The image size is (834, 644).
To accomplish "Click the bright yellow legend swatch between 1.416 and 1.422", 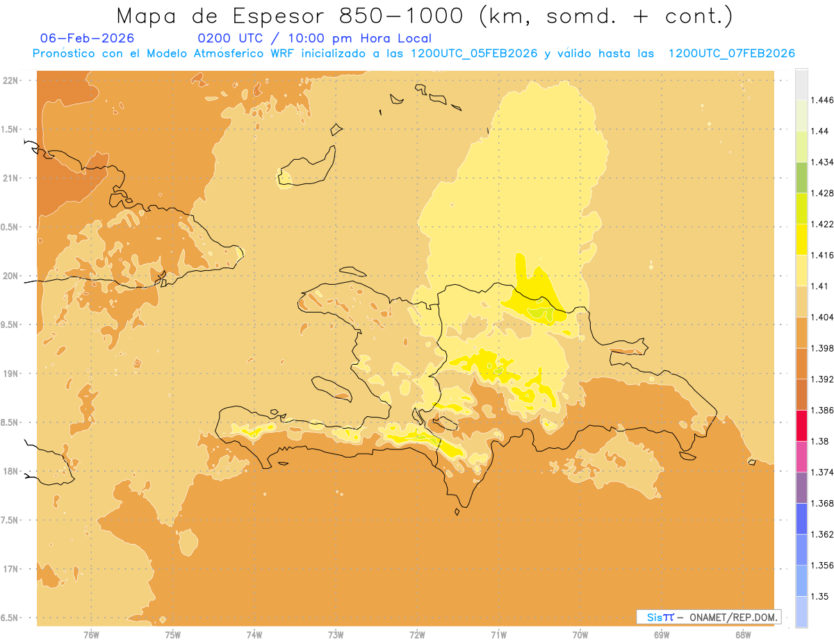I will [801, 239].
